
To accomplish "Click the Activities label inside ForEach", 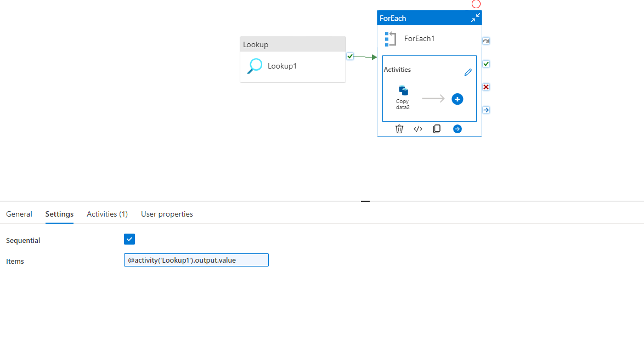I will coord(397,70).
